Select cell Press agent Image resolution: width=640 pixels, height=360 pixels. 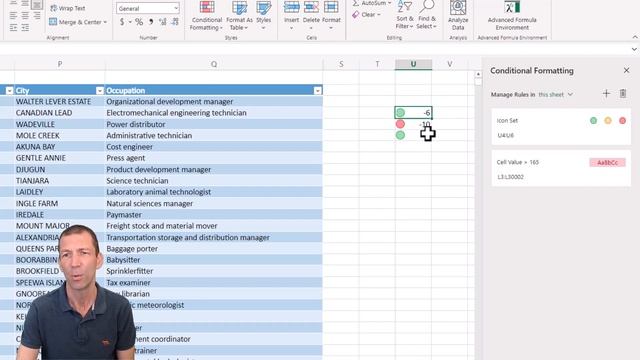(x=214, y=158)
